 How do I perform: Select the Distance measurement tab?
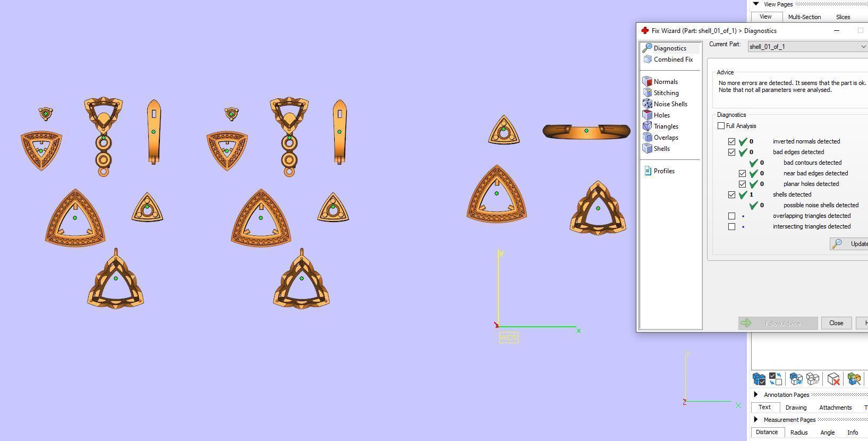pos(767,432)
